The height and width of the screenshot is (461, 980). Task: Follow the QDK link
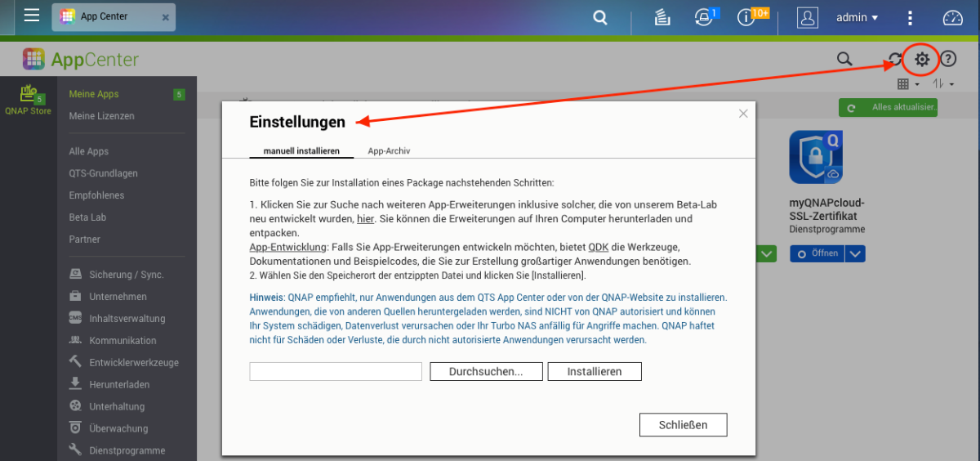pos(597,247)
